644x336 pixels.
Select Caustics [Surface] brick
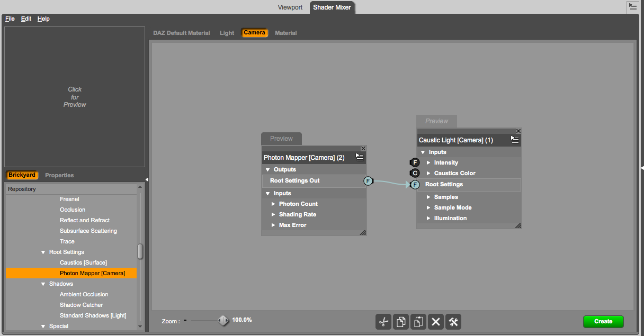coord(83,263)
